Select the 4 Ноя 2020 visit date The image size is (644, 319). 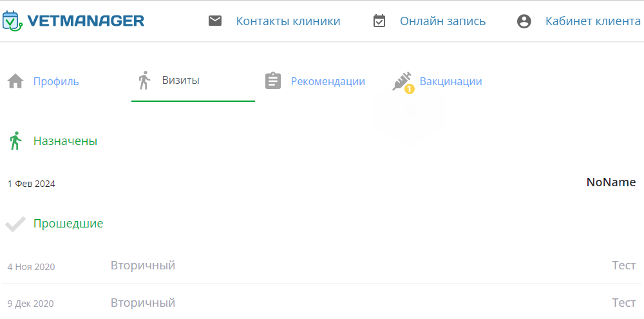tap(31, 267)
